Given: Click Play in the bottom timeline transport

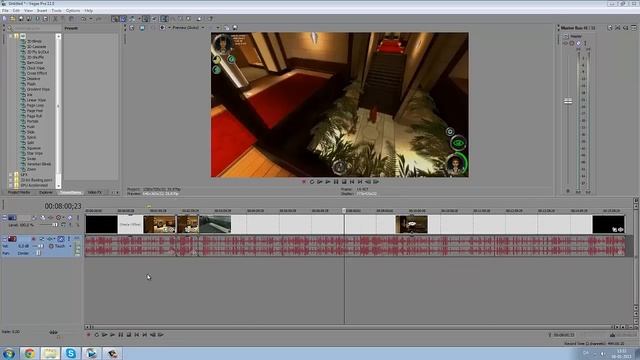Looking at the screenshot, I should point(112,335).
